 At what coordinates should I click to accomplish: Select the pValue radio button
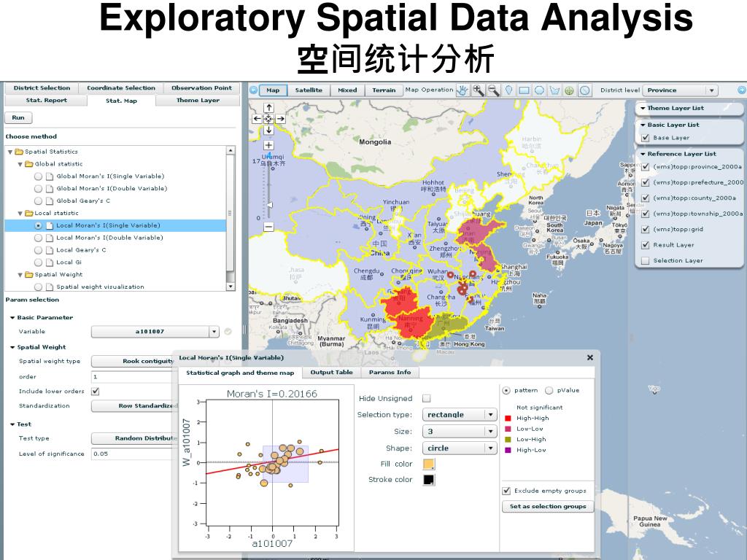549,391
